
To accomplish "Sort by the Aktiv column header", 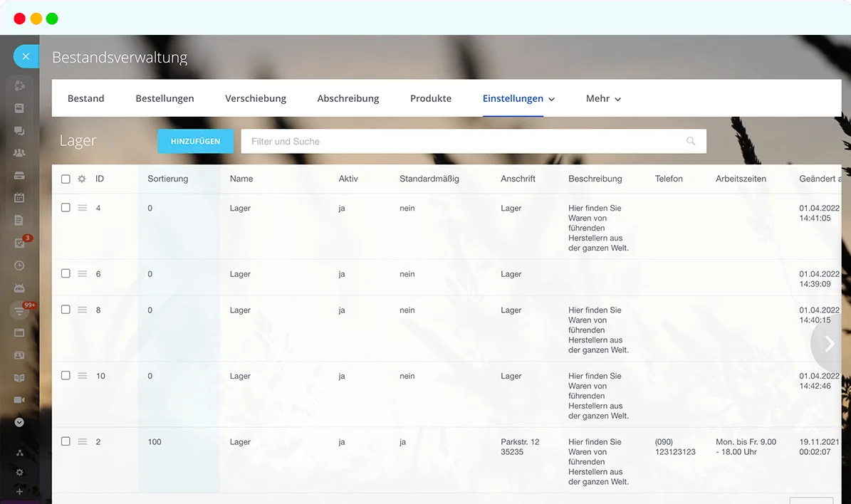I will 348,179.
